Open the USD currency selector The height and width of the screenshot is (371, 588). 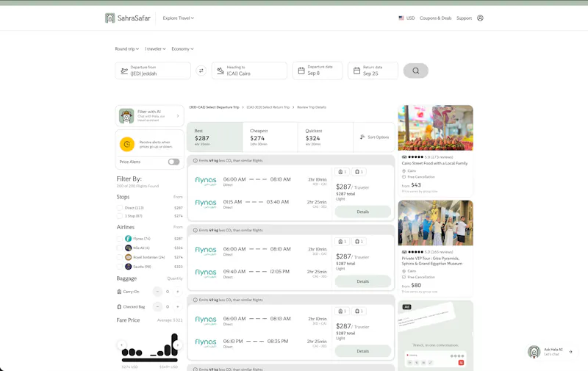(x=407, y=18)
